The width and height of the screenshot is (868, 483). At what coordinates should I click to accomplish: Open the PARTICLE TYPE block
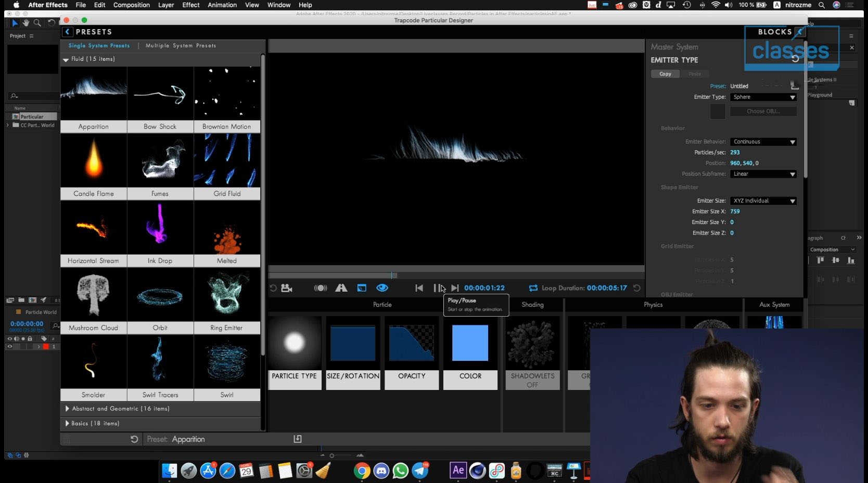(x=294, y=353)
